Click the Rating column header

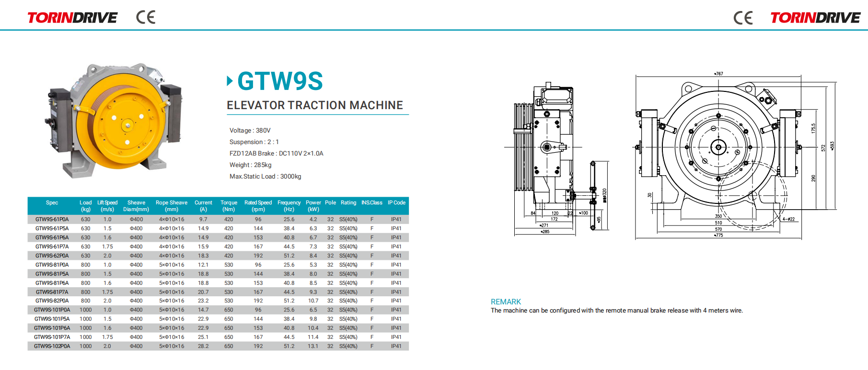[348, 202]
